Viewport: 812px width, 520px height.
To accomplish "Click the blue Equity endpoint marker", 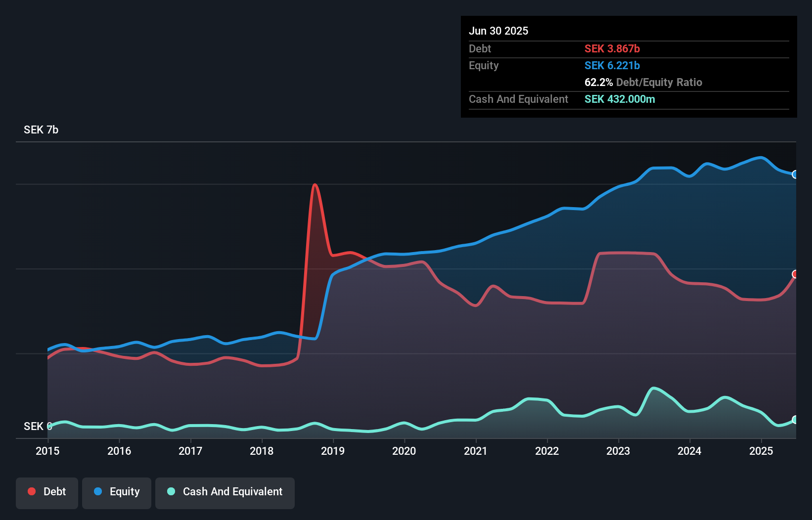I will click(795, 174).
